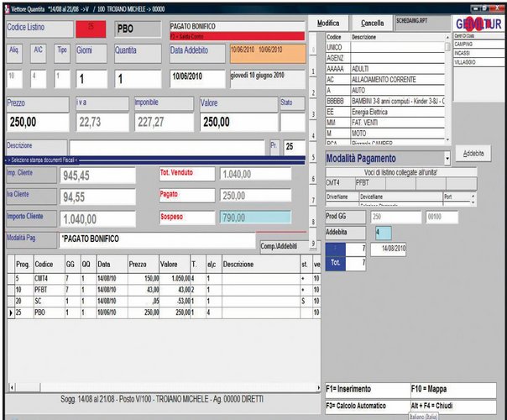Viewport: 507px width, 420px height.
Task: Click the numbered side button 9
Action: click(x=313, y=244)
